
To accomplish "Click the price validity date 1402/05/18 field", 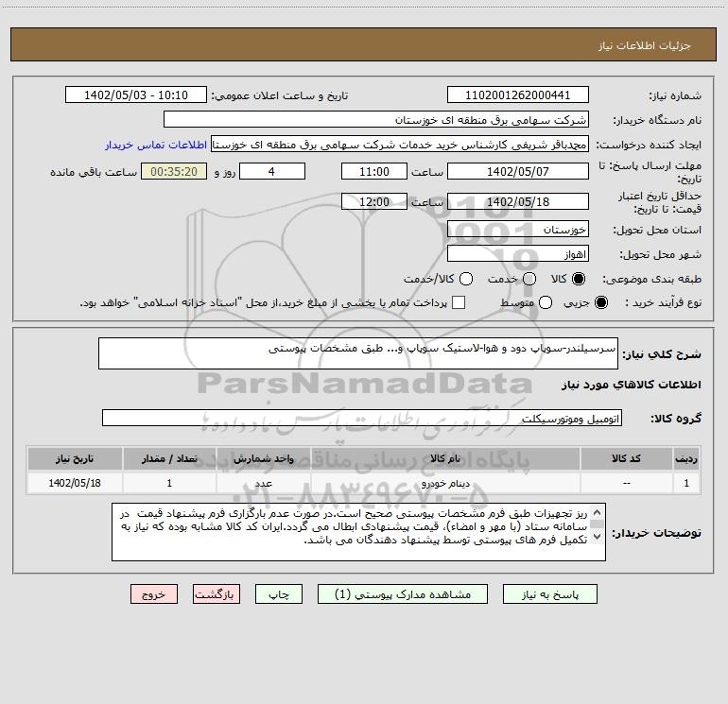I will [518, 201].
